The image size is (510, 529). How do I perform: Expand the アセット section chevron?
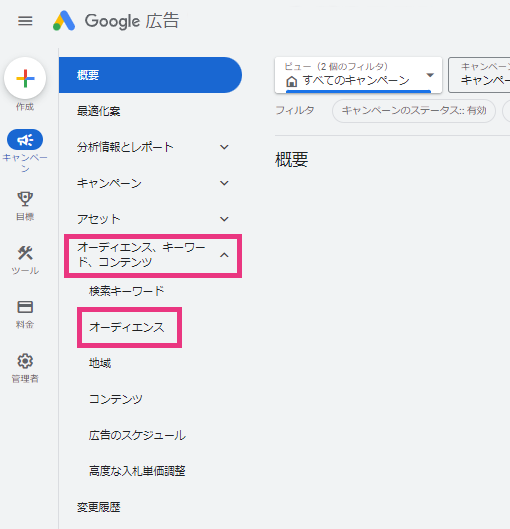[x=224, y=219]
